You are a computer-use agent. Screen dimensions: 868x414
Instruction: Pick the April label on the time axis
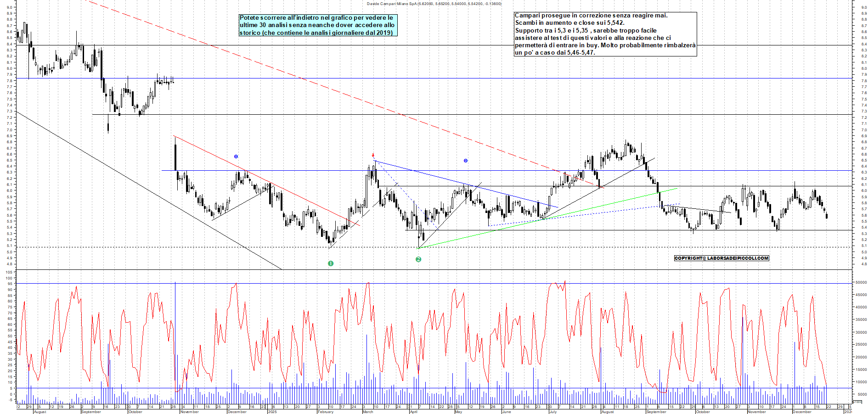pyautogui.click(x=413, y=412)
